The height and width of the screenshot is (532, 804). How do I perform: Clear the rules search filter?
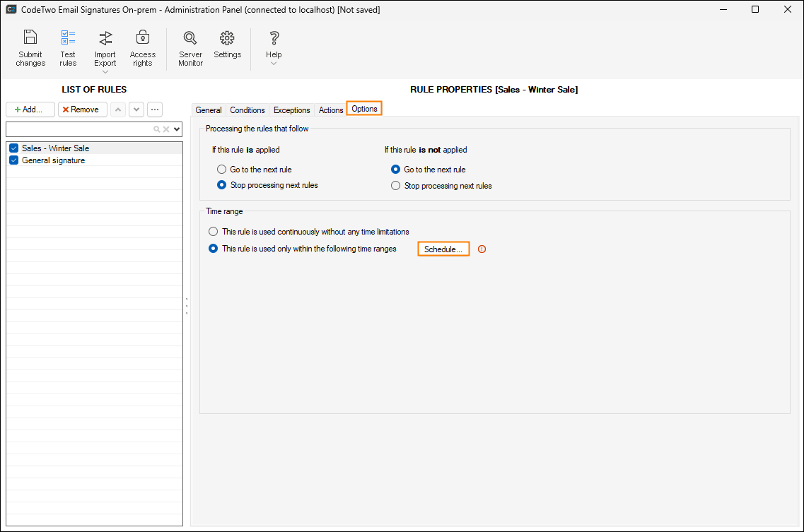tap(166, 129)
